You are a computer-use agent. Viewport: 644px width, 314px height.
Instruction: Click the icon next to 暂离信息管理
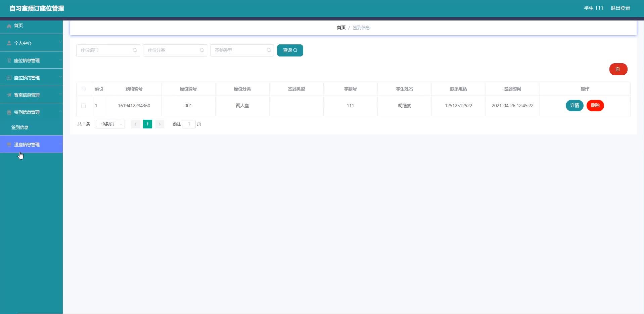tap(9, 95)
